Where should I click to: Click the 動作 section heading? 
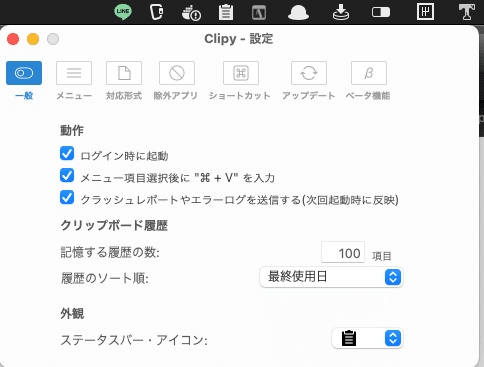[x=72, y=130]
